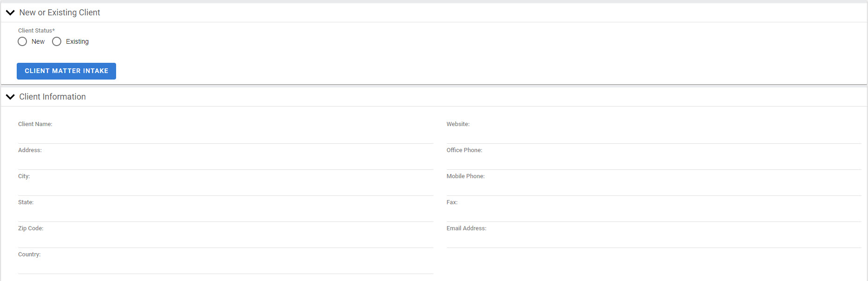Click the New or Existing Client heading
Viewport: 868px width, 281px height.
(x=59, y=13)
